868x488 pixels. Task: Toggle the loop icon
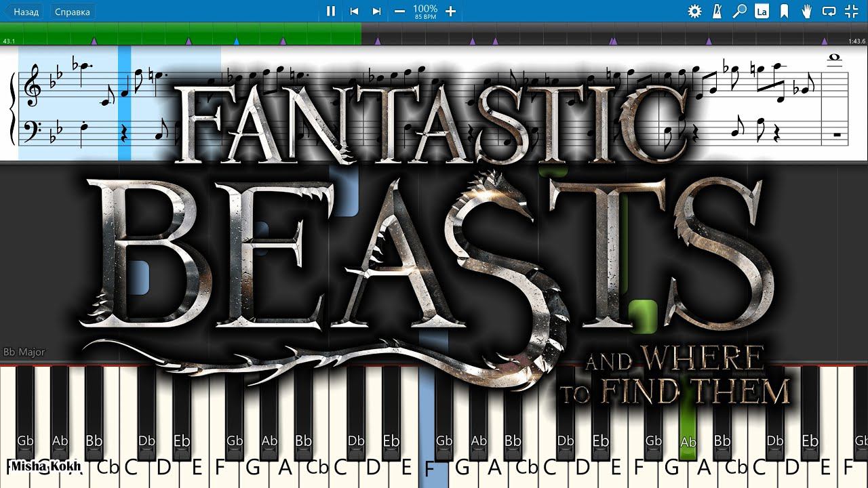tap(829, 11)
